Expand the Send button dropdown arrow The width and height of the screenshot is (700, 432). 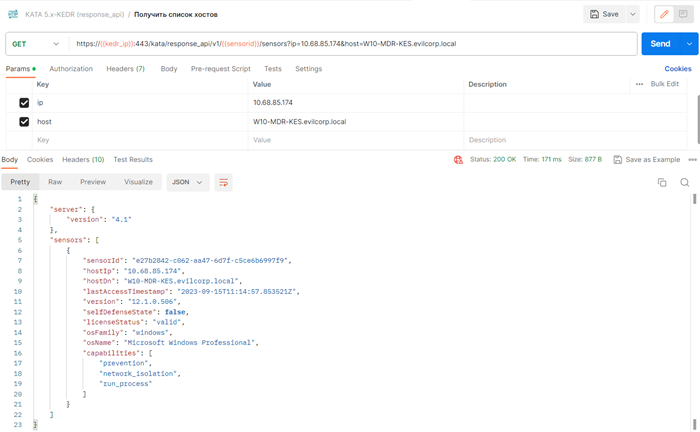(689, 44)
